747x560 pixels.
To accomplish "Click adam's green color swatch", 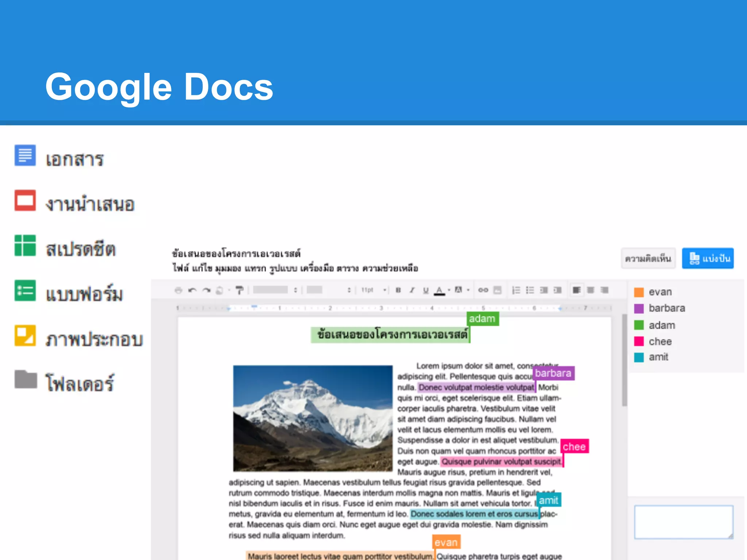I will pyautogui.click(x=639, y=325).
